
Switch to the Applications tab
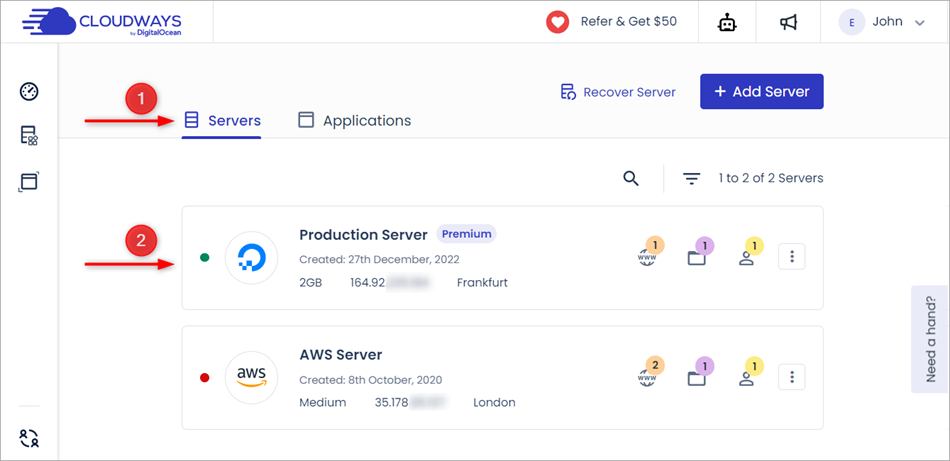[355, 121]
